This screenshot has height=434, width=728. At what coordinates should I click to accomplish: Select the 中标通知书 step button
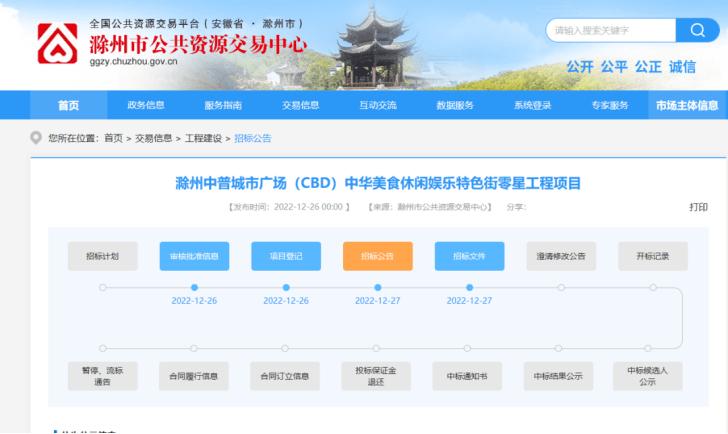pos(467,376)
